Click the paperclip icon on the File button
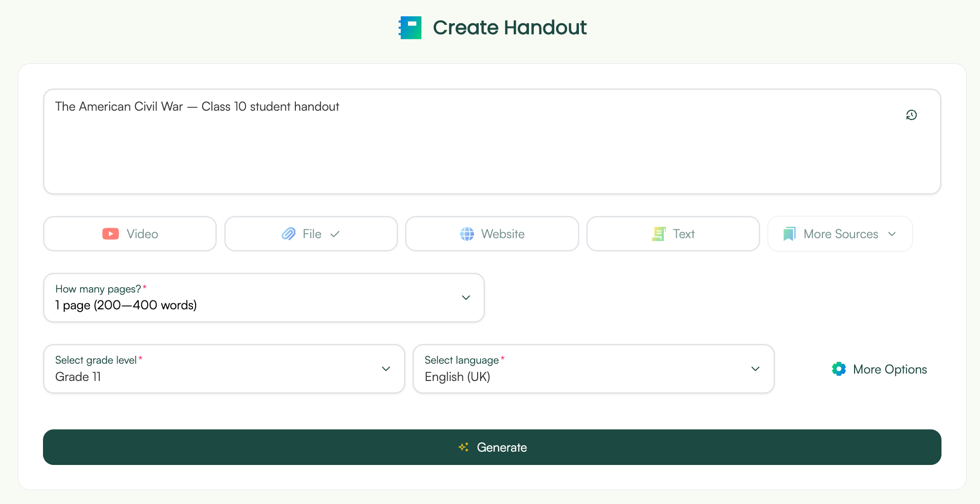Screen dimensions: 980x504 point(289,234)
